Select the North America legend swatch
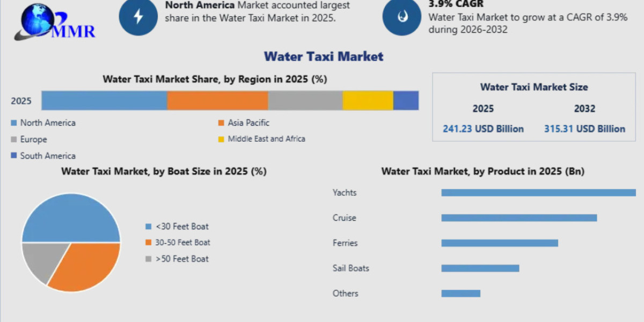 point(14,123)
